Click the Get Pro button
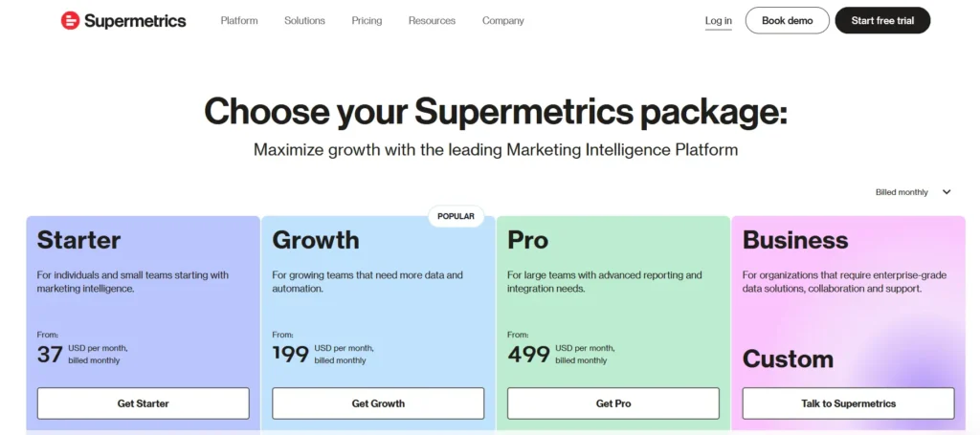Image resolution: width=980 pixels, height=435 pixels. (x=613, y=403)
